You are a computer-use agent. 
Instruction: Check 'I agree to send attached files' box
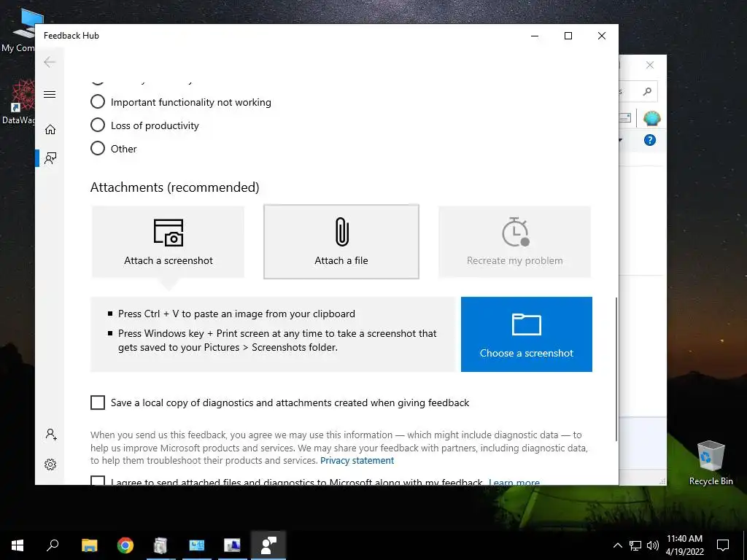[98, 480]
